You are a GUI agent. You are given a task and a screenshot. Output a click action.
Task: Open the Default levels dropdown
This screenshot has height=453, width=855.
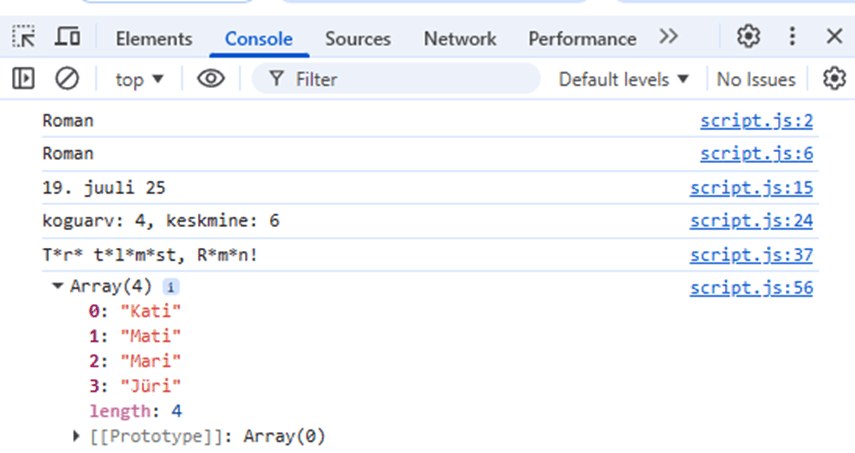[x=624, y=79]
